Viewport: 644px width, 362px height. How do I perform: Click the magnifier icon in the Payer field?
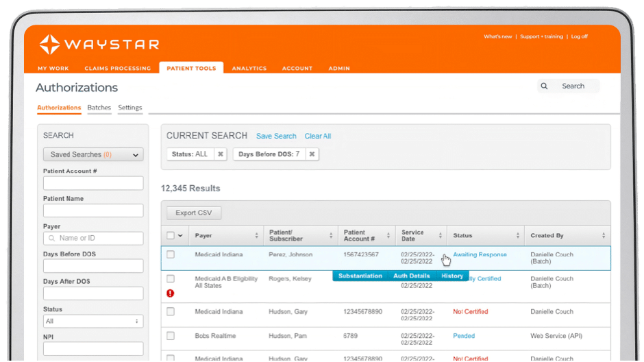52,239
